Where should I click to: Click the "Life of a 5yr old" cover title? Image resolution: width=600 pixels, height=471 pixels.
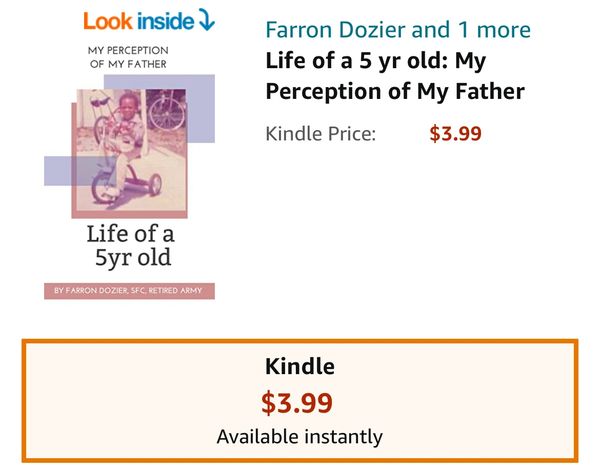pos(129,246)
